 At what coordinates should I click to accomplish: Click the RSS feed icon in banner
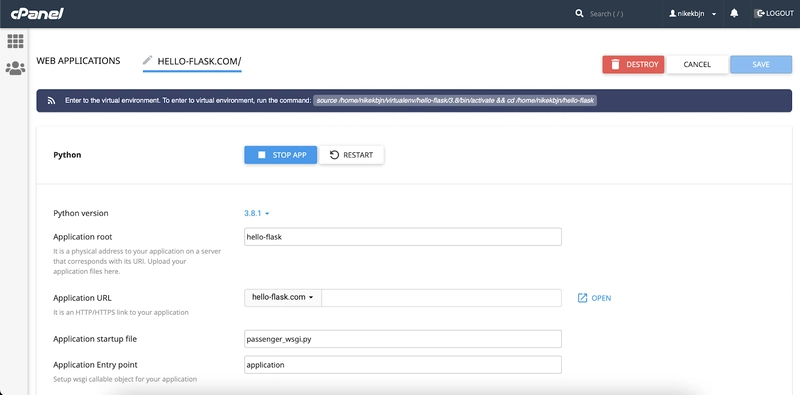point(51,101)
